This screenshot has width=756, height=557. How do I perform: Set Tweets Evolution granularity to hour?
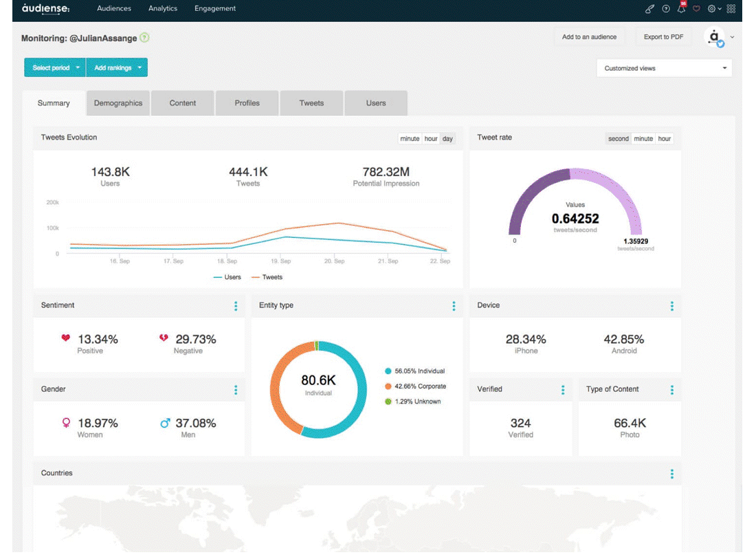tap(430, 138)
